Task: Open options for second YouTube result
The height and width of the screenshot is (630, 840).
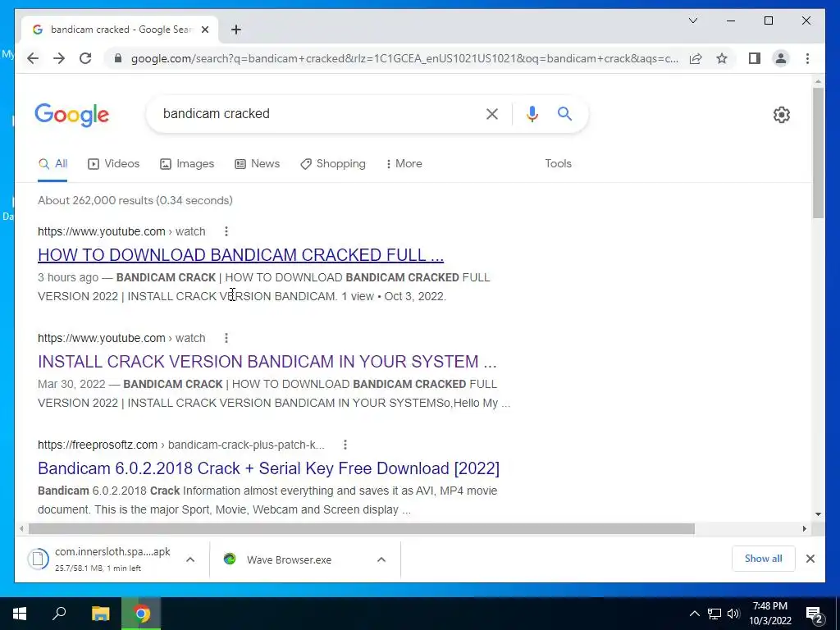Action: pyautogui.click(x=226, y=338)
